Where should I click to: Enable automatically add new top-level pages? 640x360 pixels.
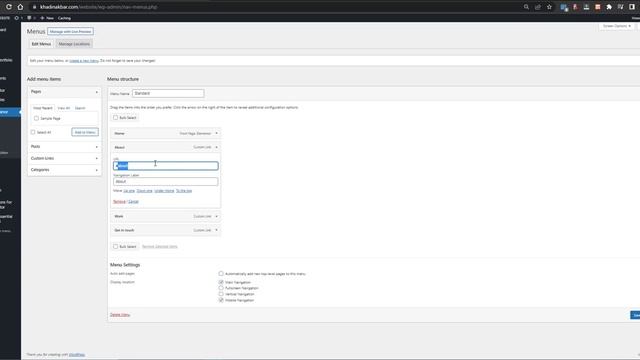(x=221, y=273)
